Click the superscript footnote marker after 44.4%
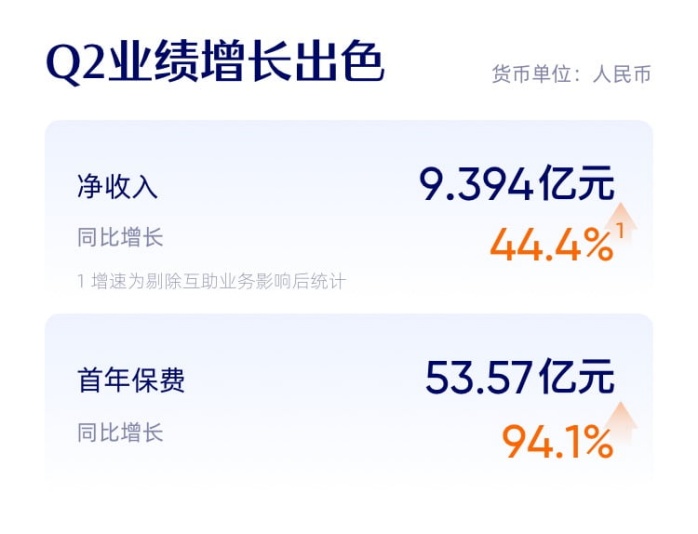698x534 pixels. pos(620,232)
